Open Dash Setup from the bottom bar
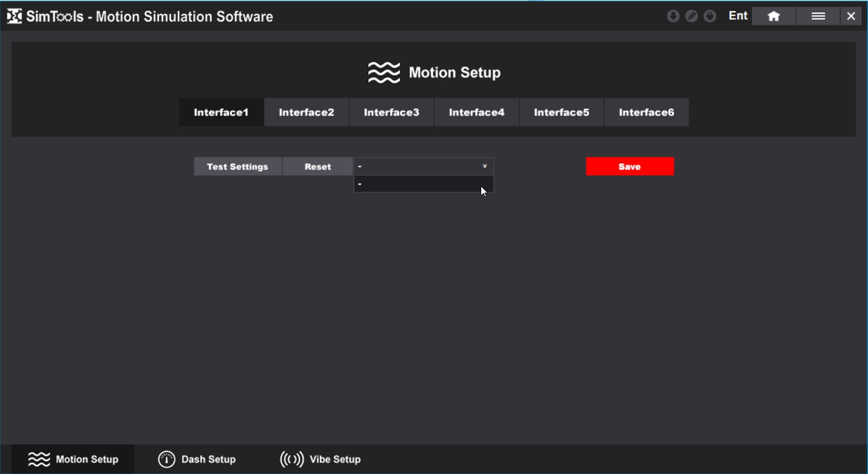The height and width of the screenshot is (474, 868). [197, 459]
